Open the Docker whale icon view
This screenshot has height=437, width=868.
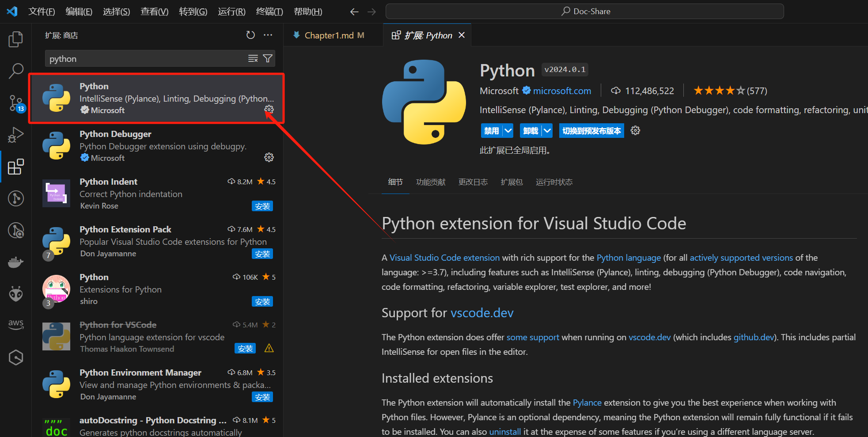(15, 262)
